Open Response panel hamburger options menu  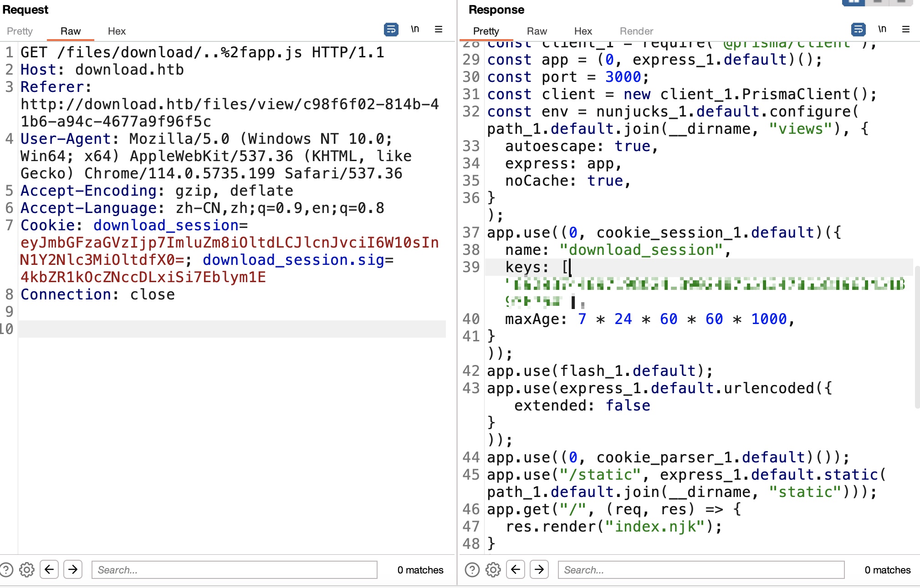coord(906,30)
